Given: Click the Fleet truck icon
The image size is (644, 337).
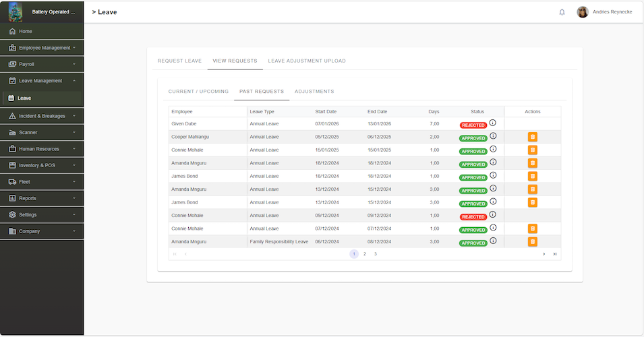Looking at the screenshot, I should click(x=12, y=181).
